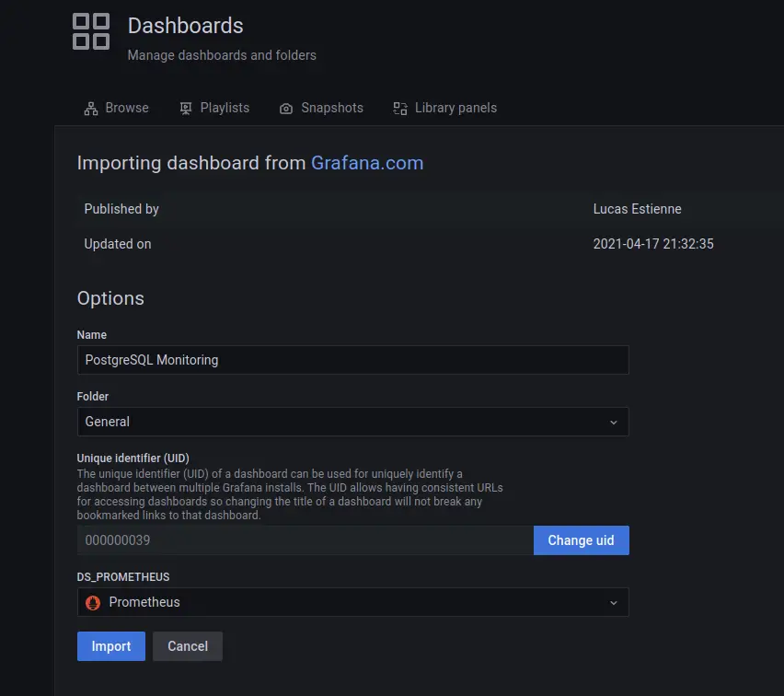Click the UID field showing 000000039
Screen dimensions: 784x696
point(305,540)
